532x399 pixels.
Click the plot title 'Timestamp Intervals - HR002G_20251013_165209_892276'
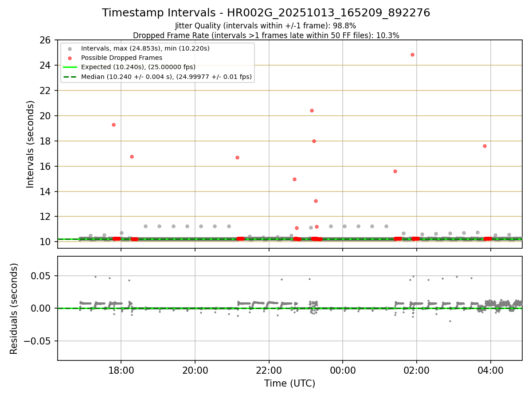[x=266, y=13]
